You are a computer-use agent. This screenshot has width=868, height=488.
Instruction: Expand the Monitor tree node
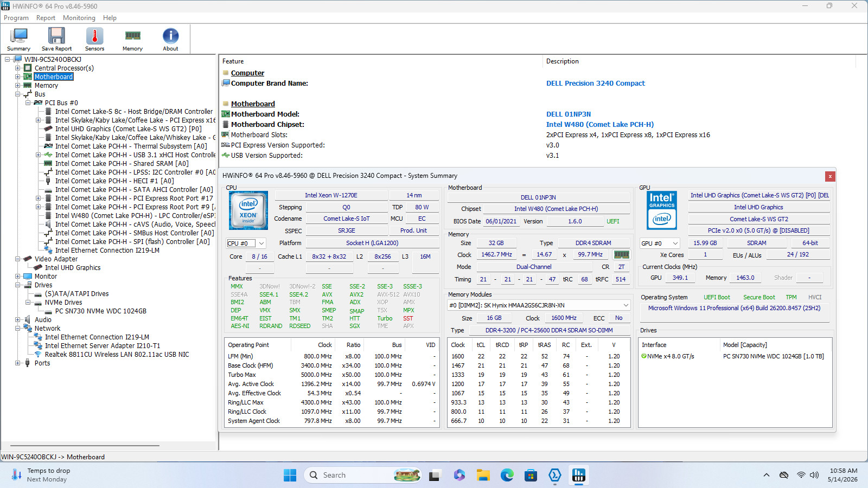click(17, 277)
